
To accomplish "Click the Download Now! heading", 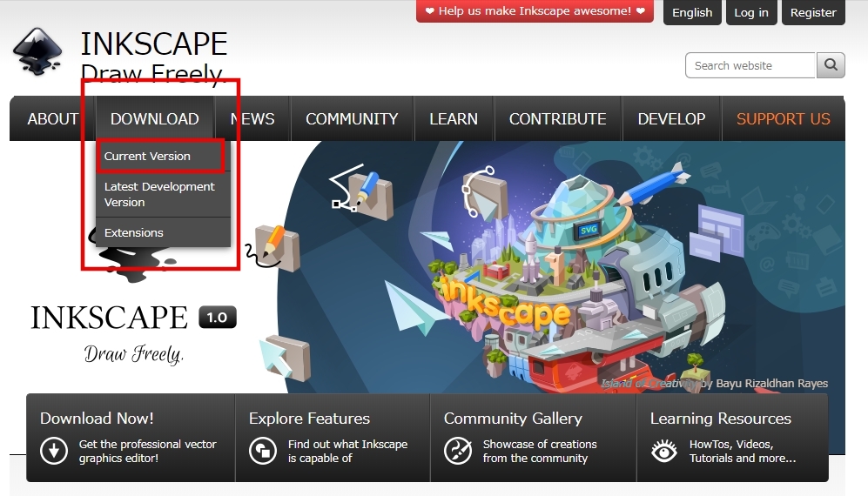I will coord(97,419).
